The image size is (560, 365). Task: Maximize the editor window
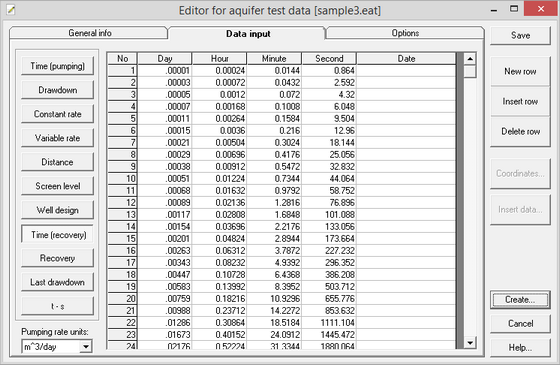pos(514,9)
